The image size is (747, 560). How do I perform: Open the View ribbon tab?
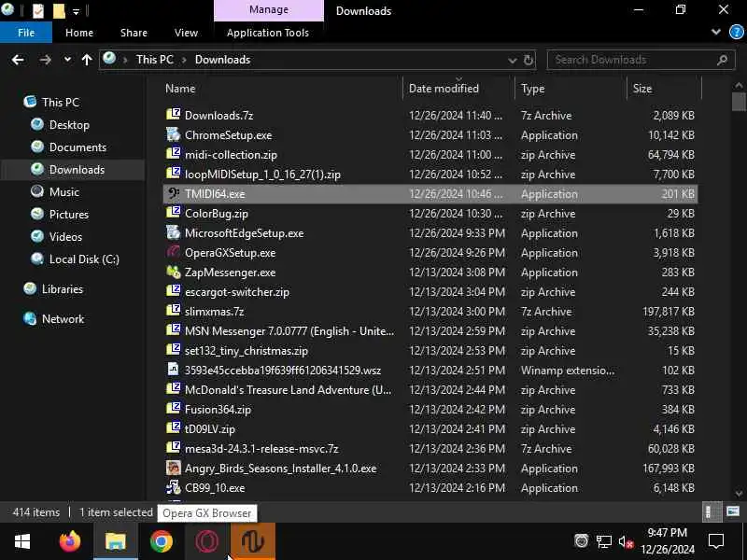(186, 33)
